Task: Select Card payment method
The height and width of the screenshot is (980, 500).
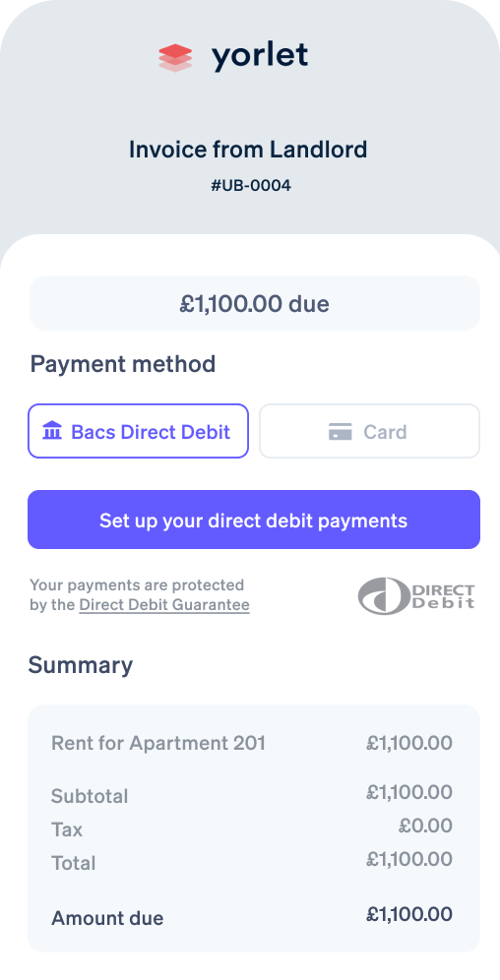Action: coord(369,431)
